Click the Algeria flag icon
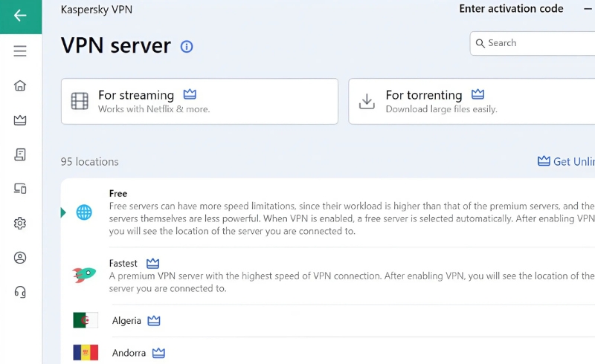 (x=86, y=320)
